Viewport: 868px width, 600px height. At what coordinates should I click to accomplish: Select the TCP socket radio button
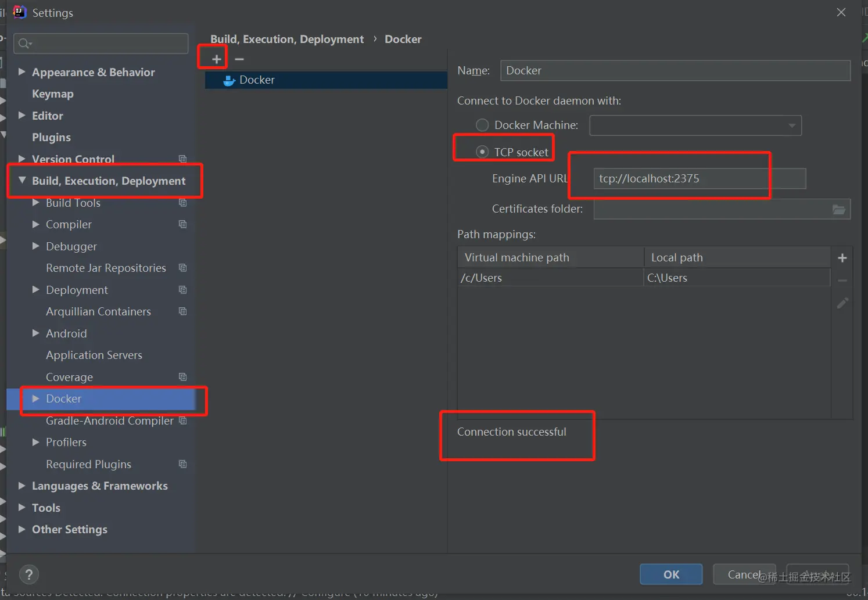(482, 152)
